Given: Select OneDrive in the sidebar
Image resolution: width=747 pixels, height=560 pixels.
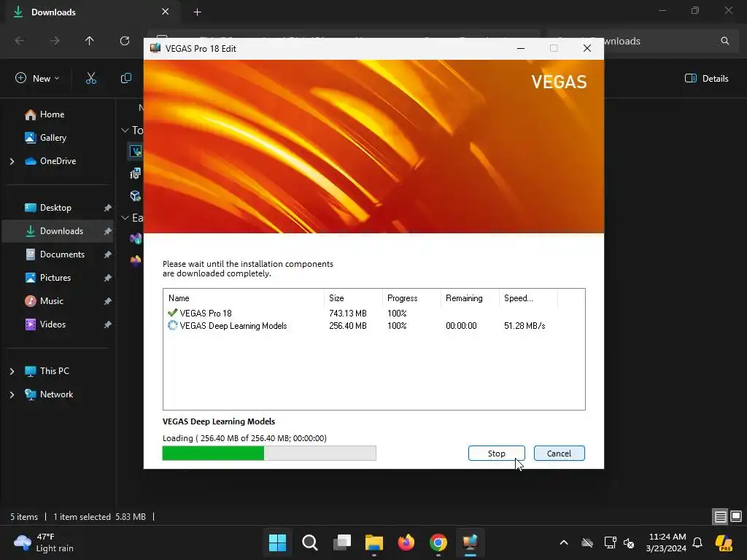Looking at the screenshot, I should 58,161.
